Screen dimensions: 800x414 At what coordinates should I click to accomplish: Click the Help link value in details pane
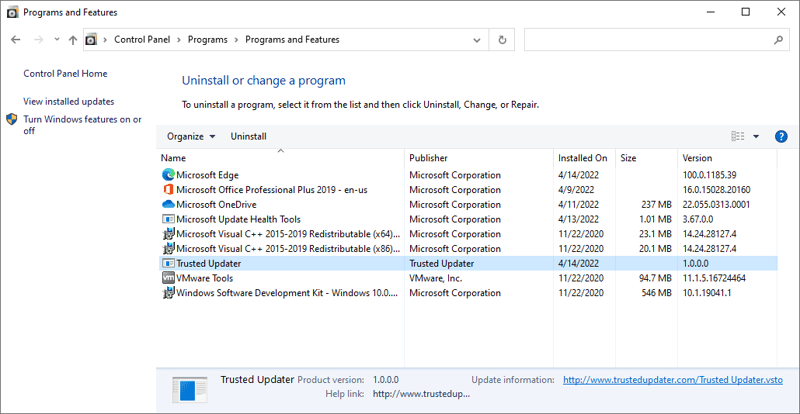coord(421,394)
